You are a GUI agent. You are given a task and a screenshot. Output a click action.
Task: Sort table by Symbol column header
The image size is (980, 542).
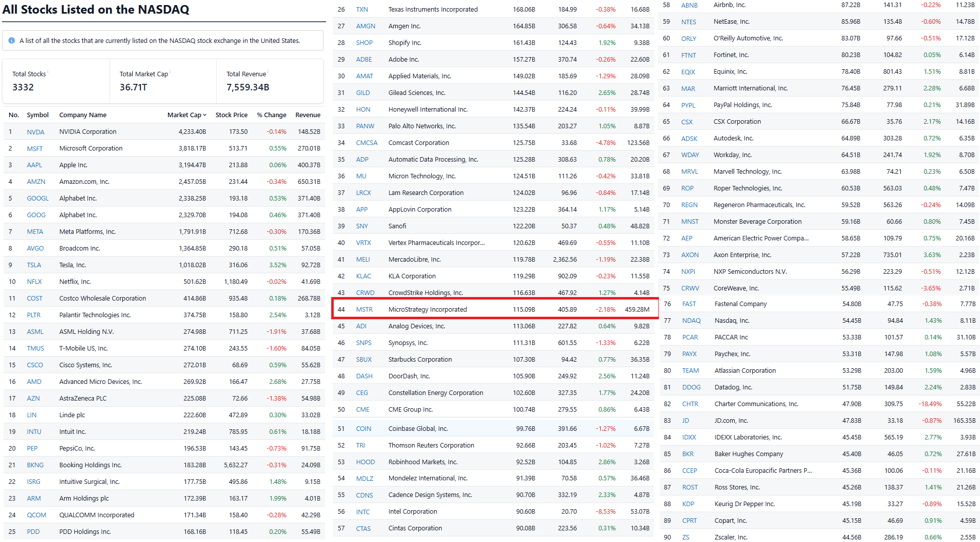point(38,115)
